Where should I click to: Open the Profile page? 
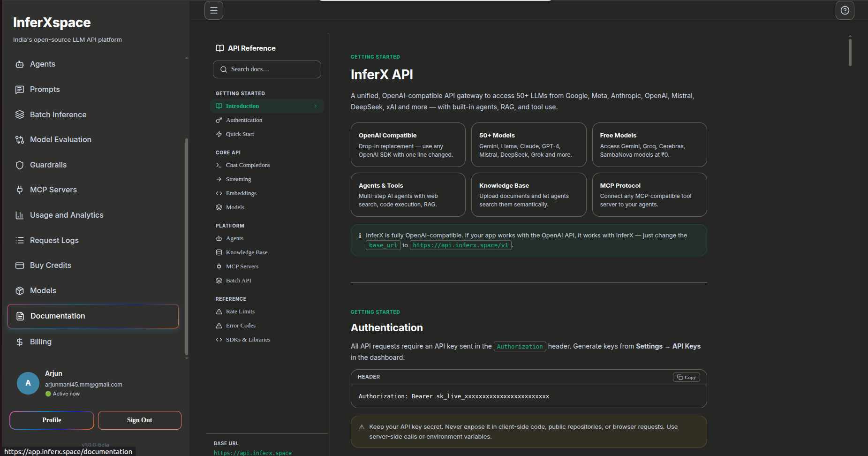(x=51, y=420)
